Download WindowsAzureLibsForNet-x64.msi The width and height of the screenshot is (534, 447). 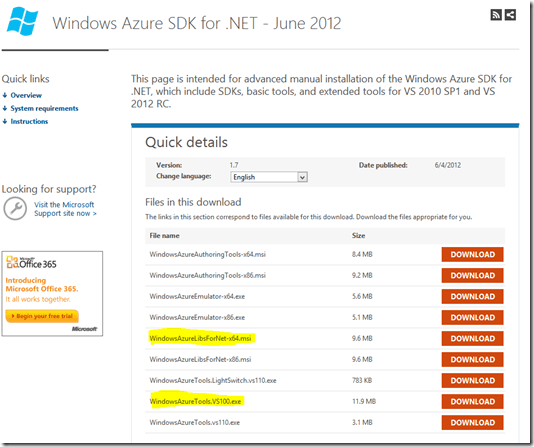(472, 338)
